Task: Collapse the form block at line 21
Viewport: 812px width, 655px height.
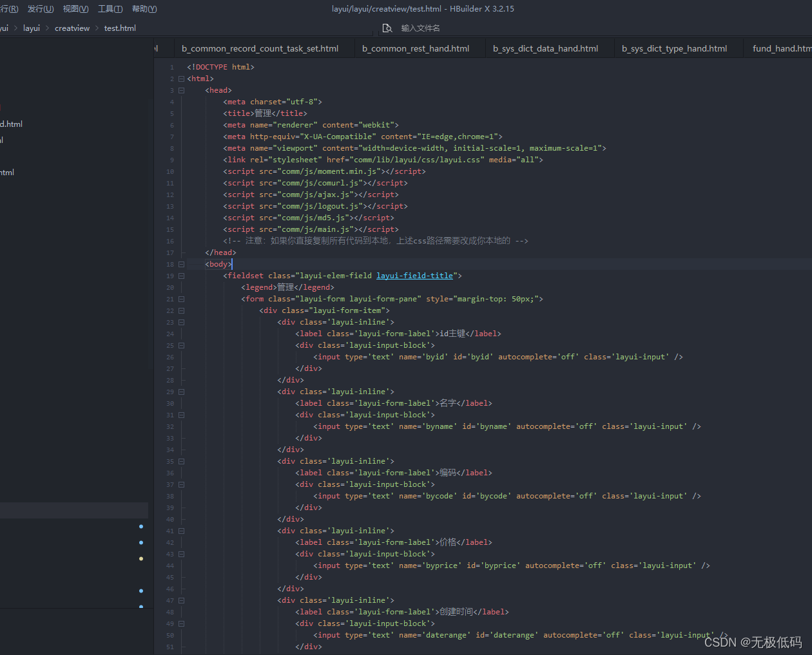Action: coord(181,299)
